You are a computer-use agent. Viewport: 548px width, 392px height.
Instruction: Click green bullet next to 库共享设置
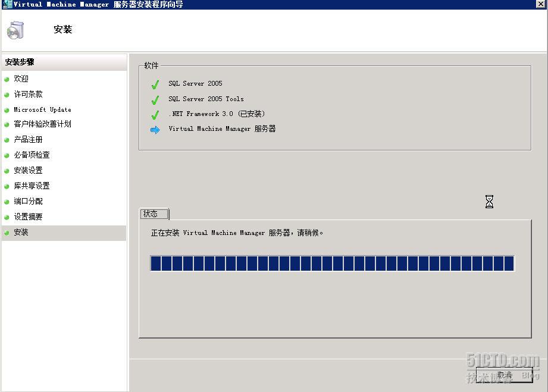click(7, 186)
